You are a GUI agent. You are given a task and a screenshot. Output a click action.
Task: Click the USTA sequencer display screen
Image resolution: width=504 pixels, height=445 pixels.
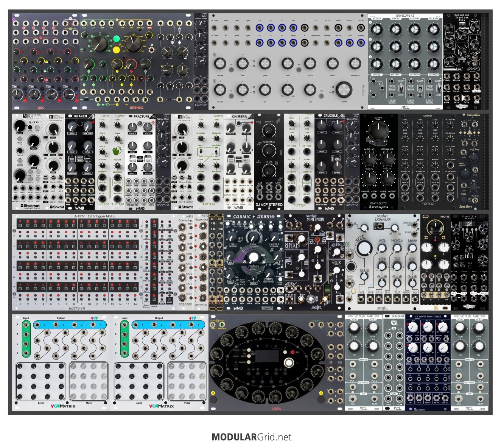click(267, 356)
